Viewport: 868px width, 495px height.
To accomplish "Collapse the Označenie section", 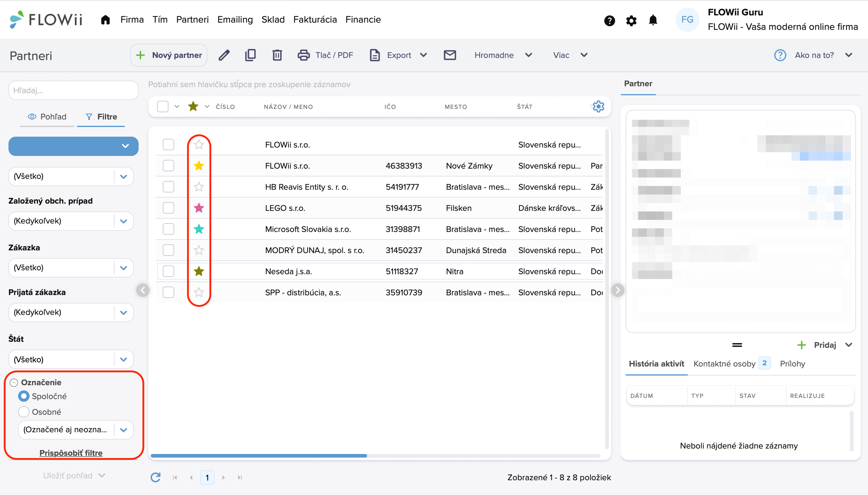I will coord(14,382).
